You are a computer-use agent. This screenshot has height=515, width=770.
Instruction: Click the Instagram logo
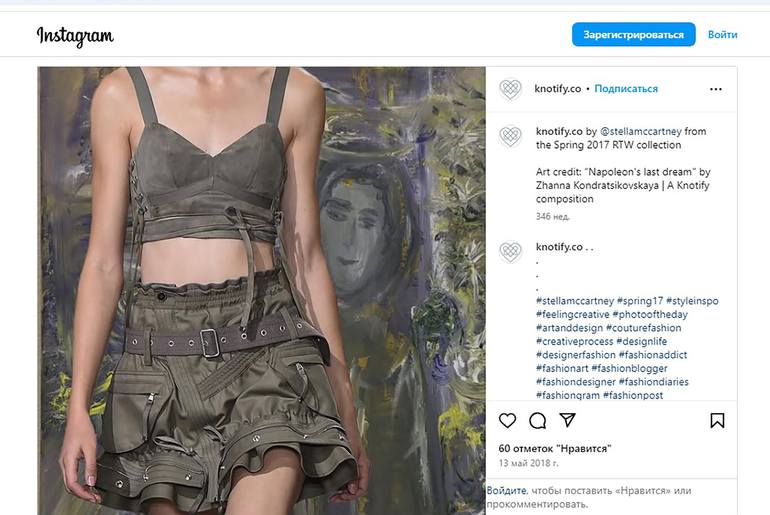[75, 35]
